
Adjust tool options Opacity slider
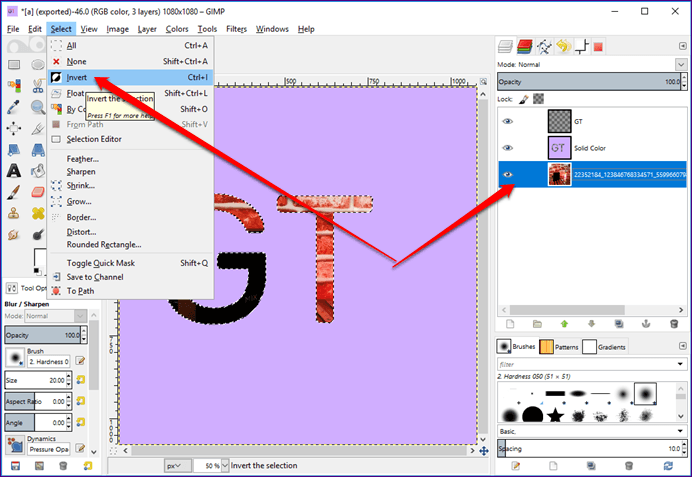pyautogui.click(x=42, y=335)
